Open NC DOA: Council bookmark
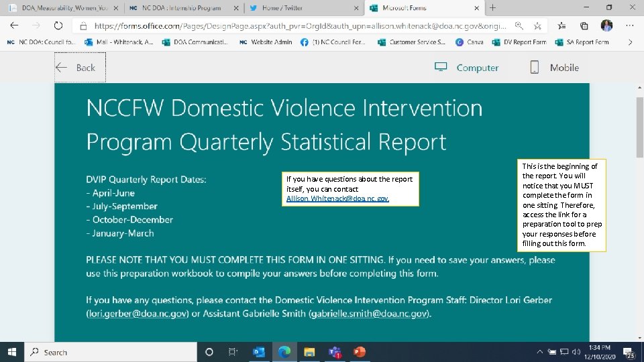Viewport: 644px width, 362px height. pyautogui.click(x=41, y=42)
